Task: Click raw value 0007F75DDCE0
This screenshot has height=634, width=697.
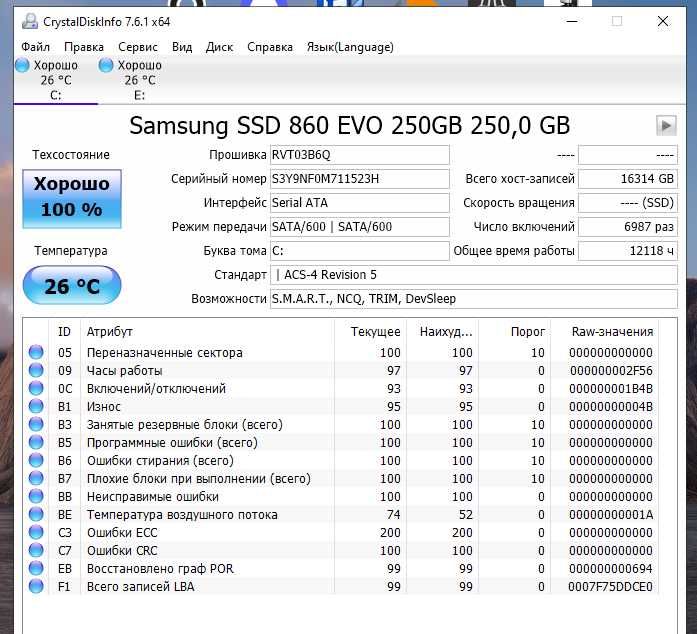Action: pos(610,586)
